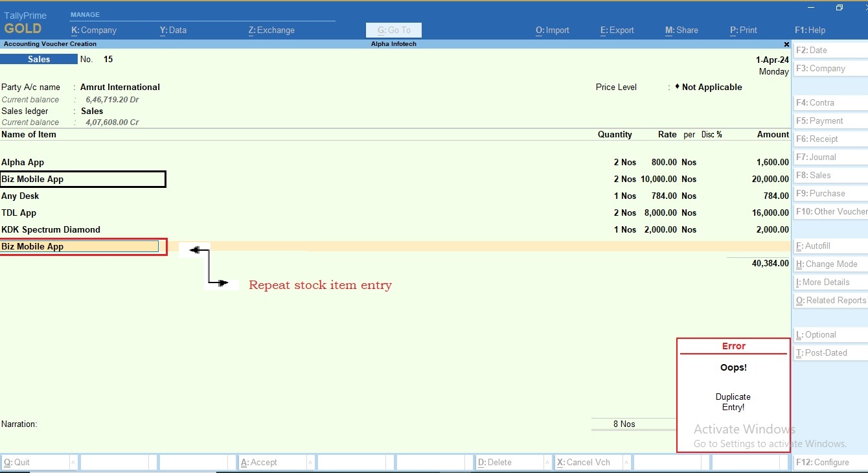Open the K: Company menu
Image resolution: width=868 pixels, height=473 pixels.
coord(95,30)
